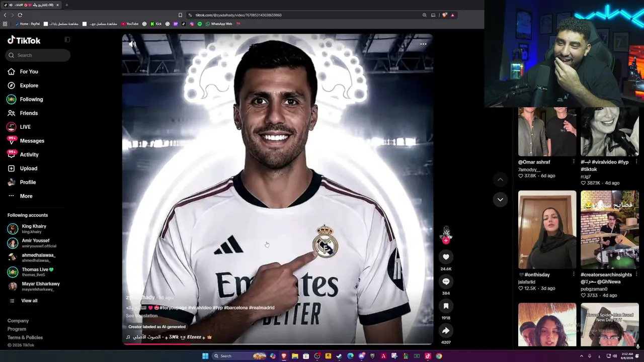
Task: Open the browser apps grid icon
Action: click(5, 24)
